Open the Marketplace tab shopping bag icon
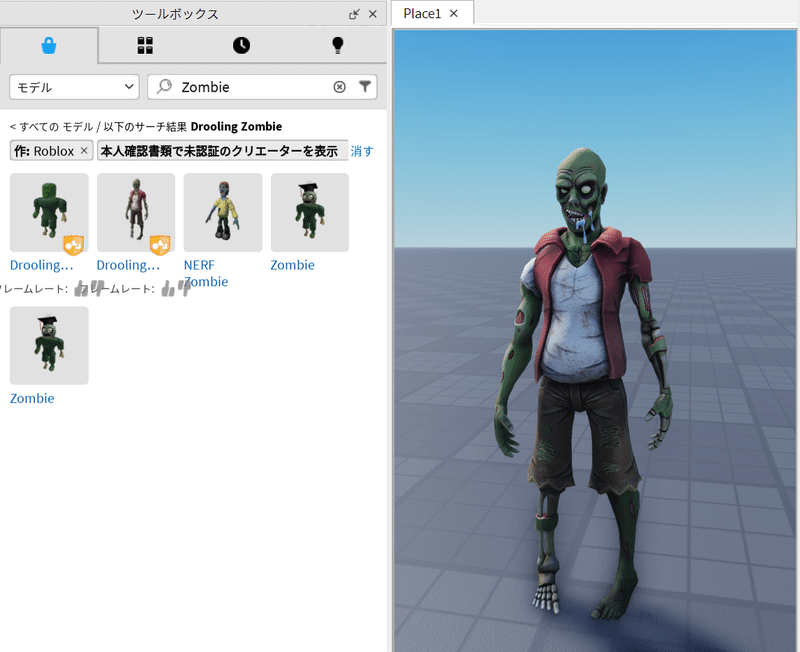The image size is (800, 652). pyautogui.click(x=49, y=45)
